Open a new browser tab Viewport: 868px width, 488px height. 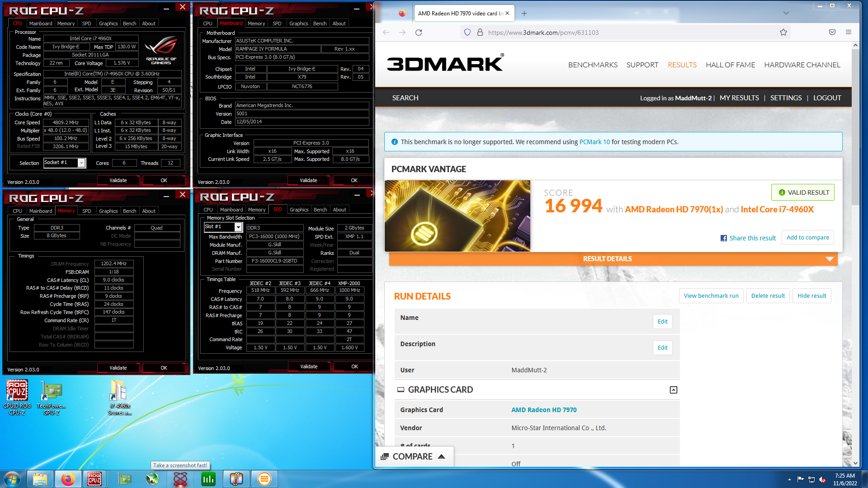point(524,14)
